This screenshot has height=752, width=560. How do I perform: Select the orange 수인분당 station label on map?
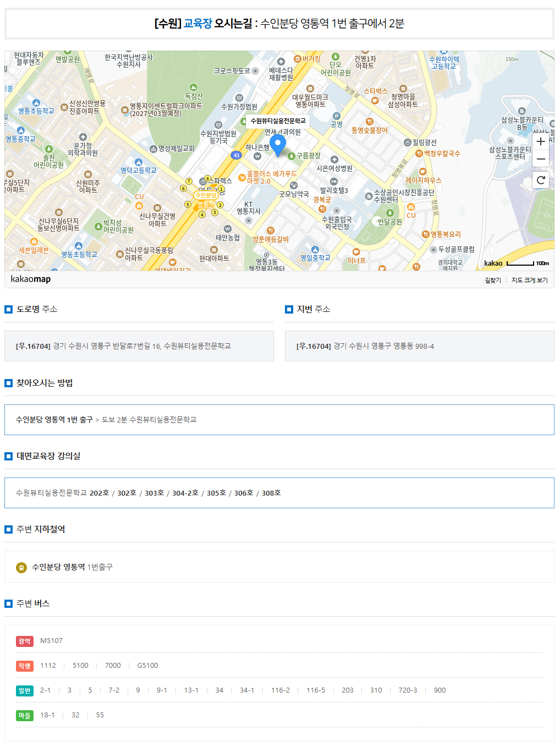point(206,195)
